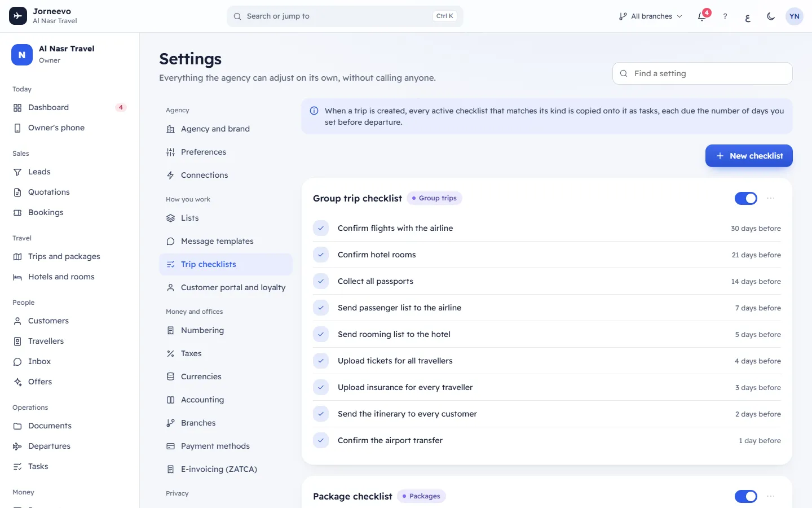Go to Payment methods settings

click(x=226, y=446)
